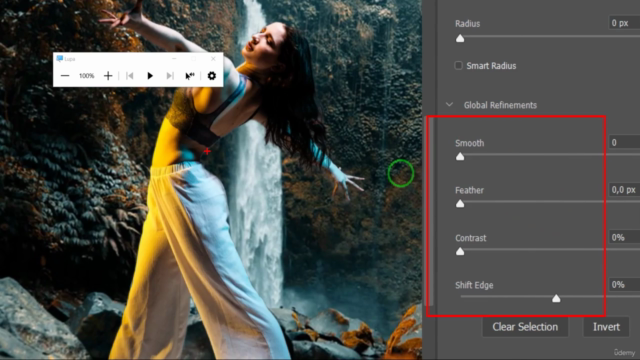Start playback in the Lupa toolbar

(x=150, y=76)
